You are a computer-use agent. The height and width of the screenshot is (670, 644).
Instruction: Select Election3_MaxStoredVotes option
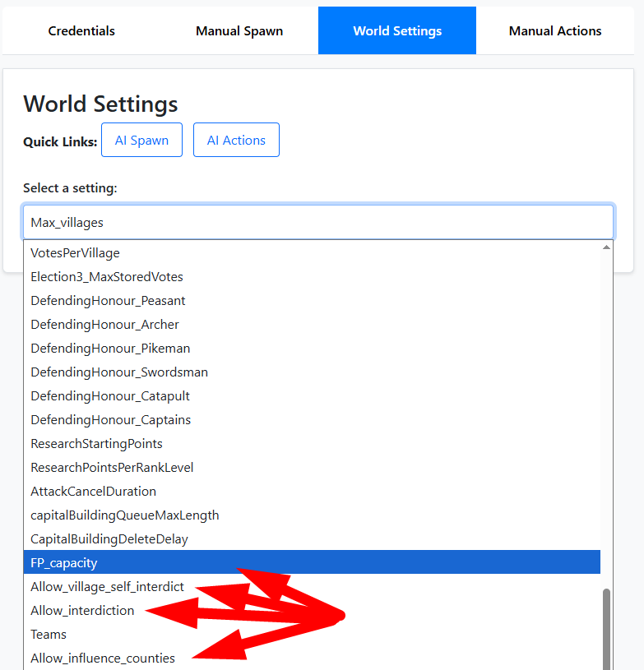pos(107,277)
